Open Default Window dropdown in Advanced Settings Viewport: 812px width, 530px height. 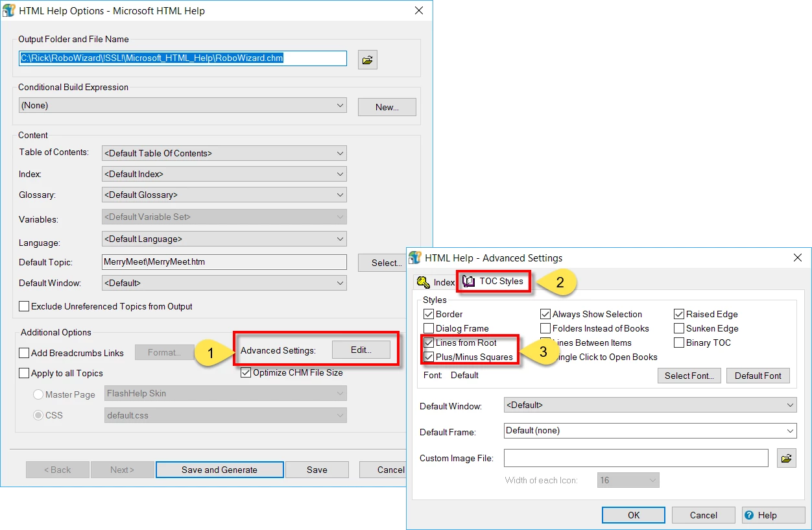tap(650, 405)
